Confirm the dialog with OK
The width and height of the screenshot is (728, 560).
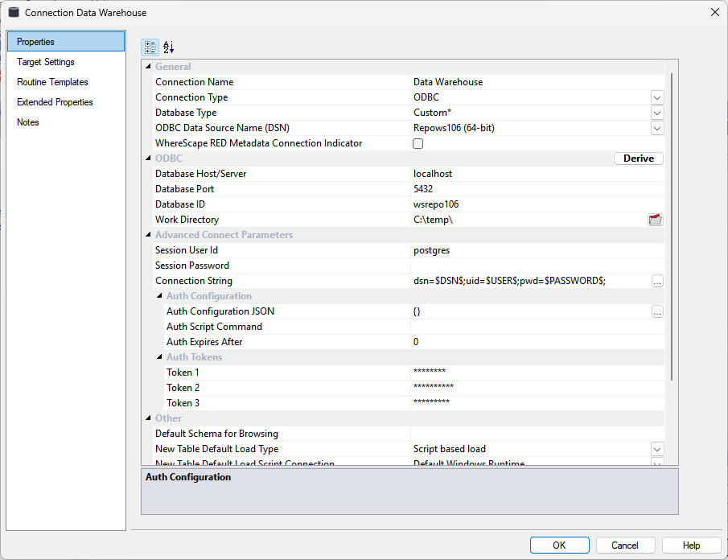[559, 545]
